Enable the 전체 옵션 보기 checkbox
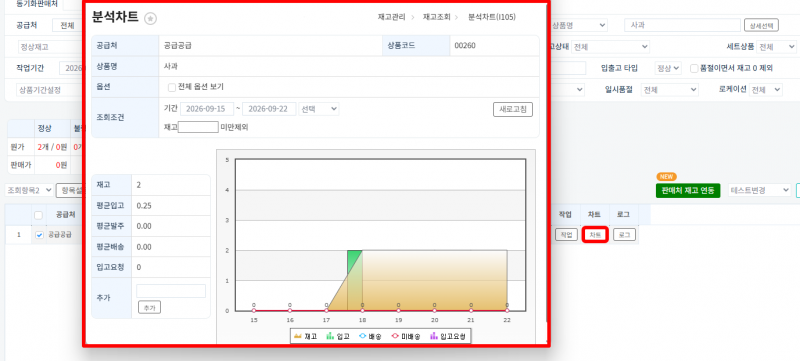The height and width of the screenshot is (361, 800). [x=172, y=87]
